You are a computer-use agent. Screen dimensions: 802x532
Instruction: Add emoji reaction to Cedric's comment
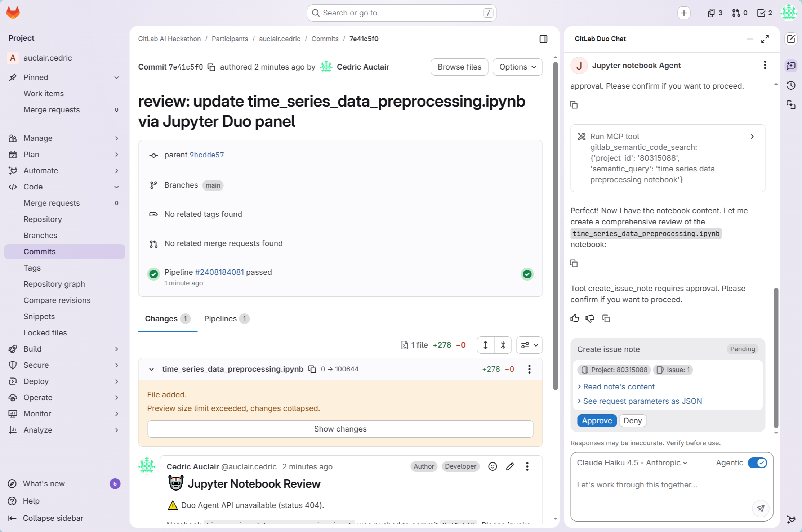(493, 466)
